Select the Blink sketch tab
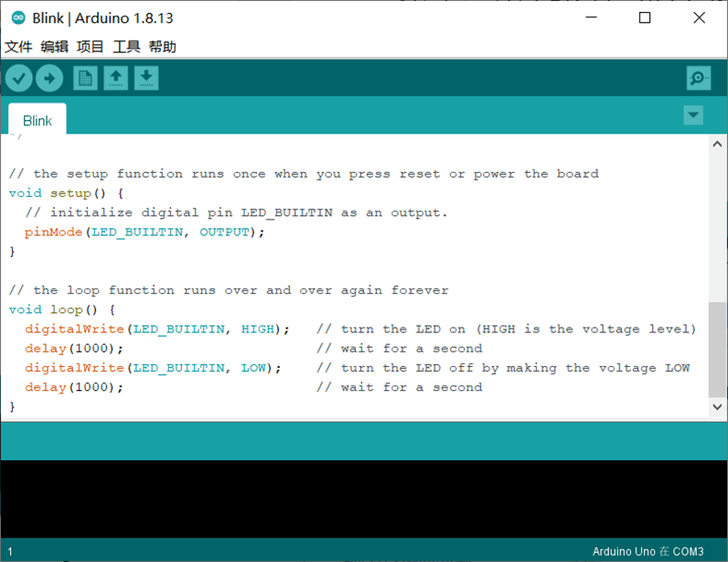This screenshot has height=562, width=728. click(x=37, y=120)
